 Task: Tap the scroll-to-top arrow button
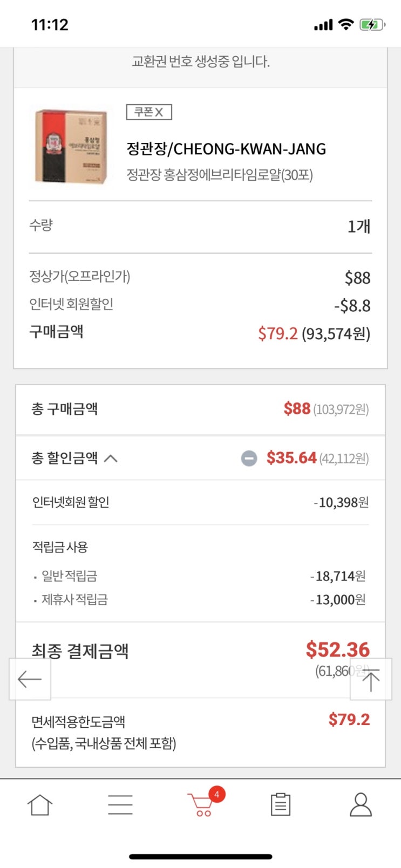click(371, 679)
